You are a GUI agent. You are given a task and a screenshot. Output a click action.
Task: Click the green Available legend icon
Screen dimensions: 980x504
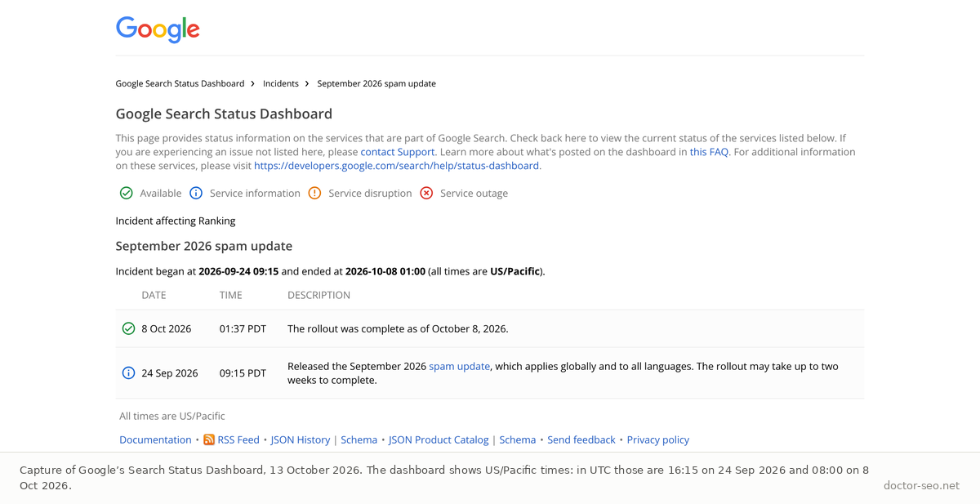(127, 193)
